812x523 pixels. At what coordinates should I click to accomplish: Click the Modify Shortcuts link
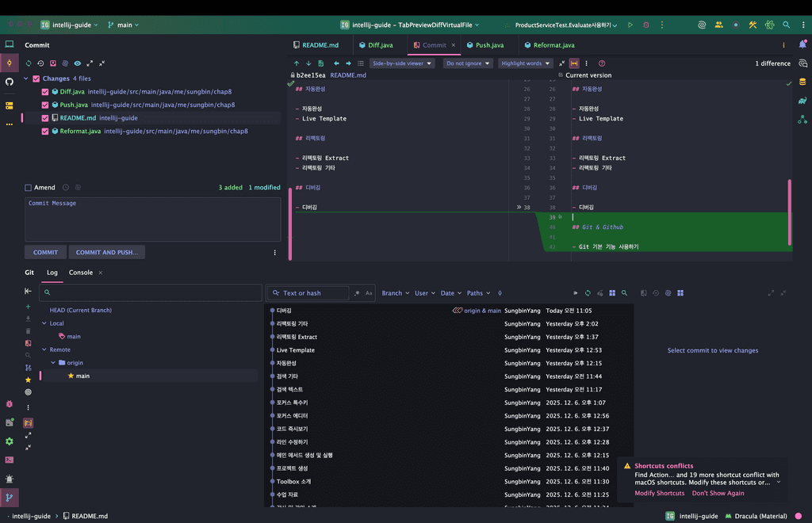pyautogui.click(x=659, y=493)
